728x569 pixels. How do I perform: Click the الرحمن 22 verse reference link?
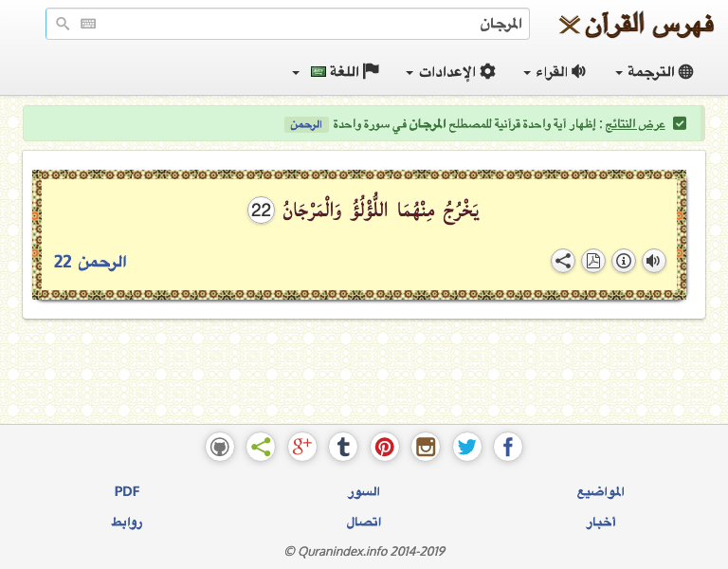click(90, 262)
